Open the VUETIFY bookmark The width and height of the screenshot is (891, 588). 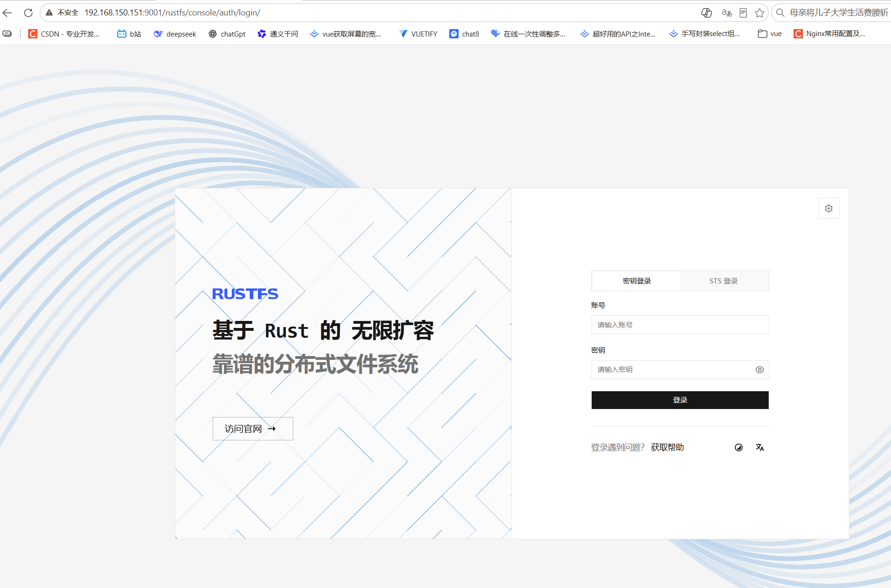418,34
